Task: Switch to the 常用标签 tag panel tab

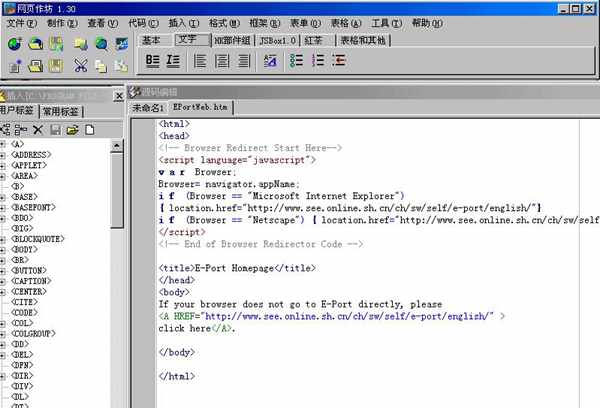Action: click(x=60, y=112)
